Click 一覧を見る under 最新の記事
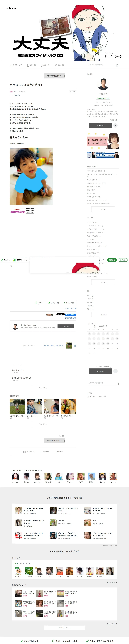129x644 pixels. click(x=103, y=209)
